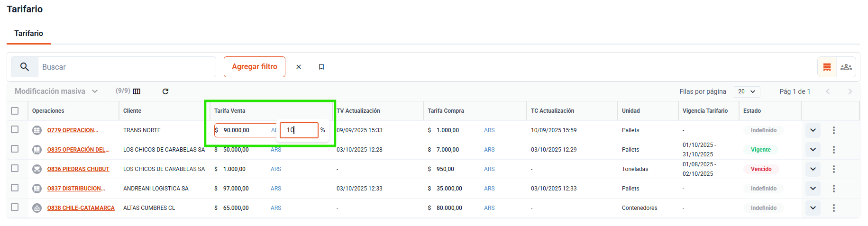Open the Modificación masiva dropdown
The height and width of the screenshot is (226, 868).
tap(56, 91)
